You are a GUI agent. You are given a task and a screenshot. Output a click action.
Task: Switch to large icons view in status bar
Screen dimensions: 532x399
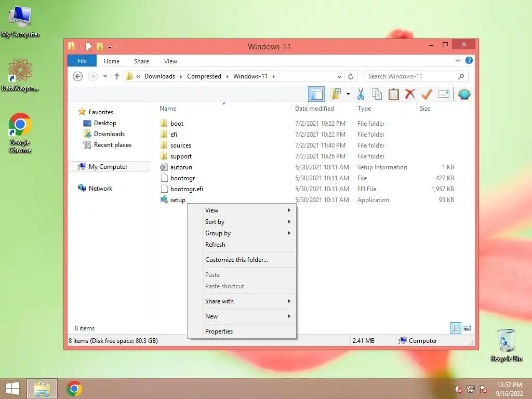click(467, 328)
